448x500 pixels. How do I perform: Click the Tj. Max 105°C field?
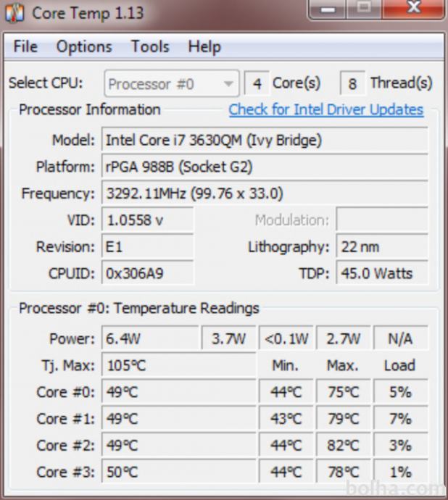[178, 365]
